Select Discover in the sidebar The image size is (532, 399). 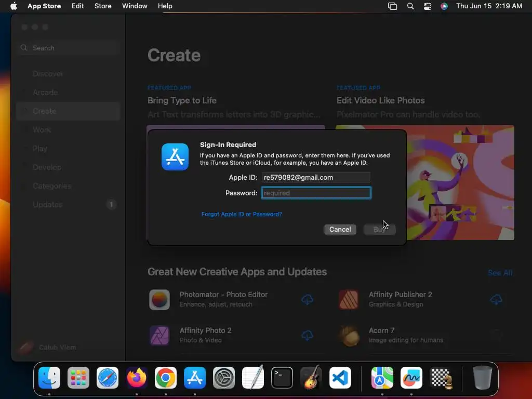click(x=68, y=74)
